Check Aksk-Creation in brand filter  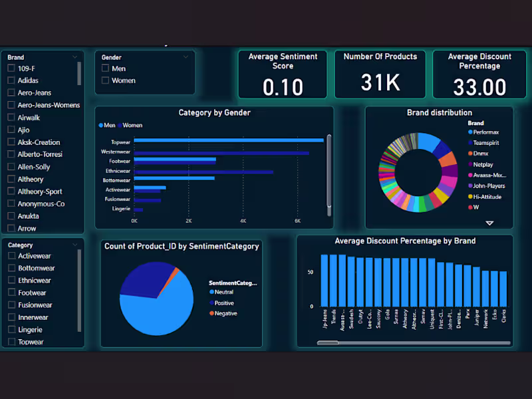coord(11,142)
